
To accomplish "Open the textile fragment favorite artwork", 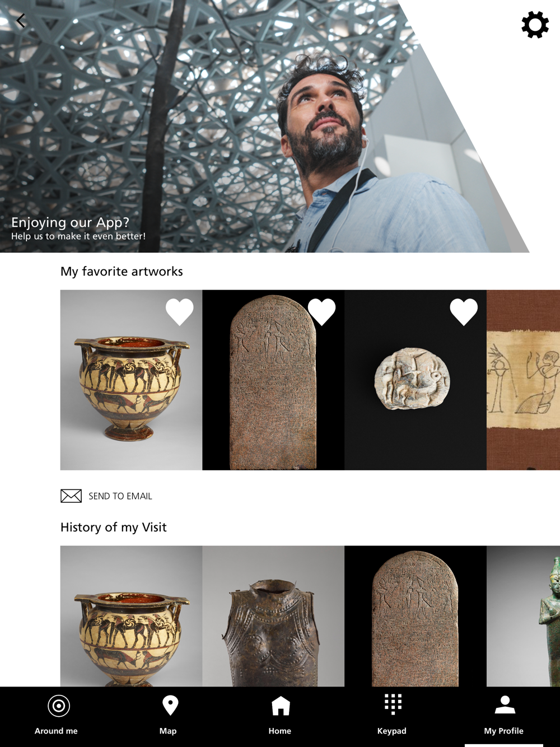I will [x=523, y=380].
